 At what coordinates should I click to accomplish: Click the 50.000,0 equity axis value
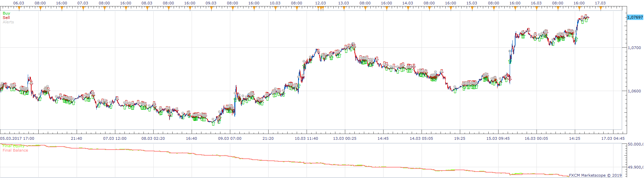pos(636,144)
